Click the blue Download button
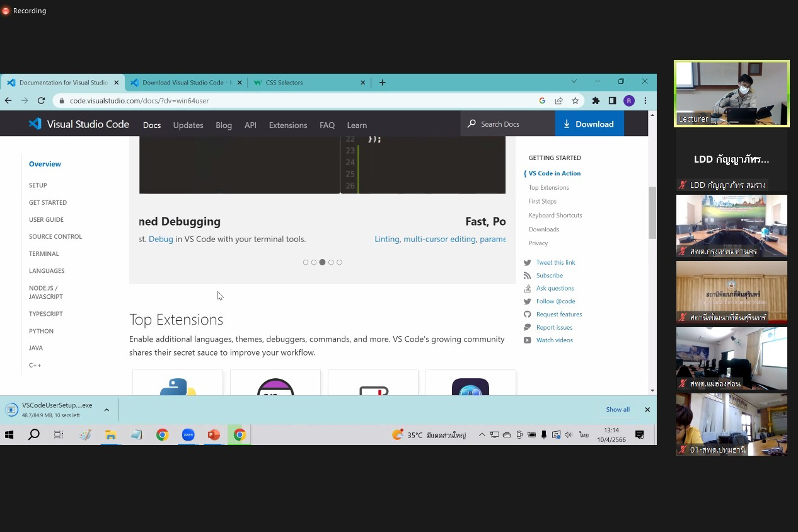The height and width of the screenshot is (532, 798). coord(589,124)
